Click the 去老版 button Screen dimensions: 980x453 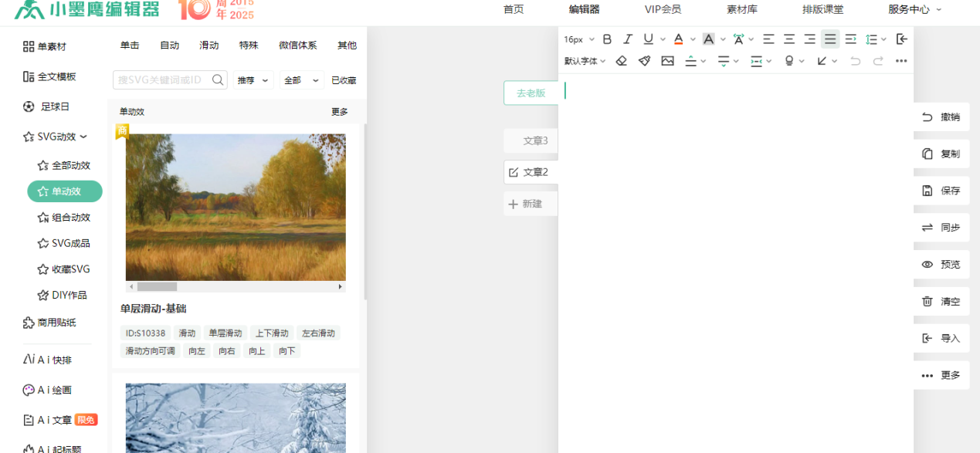point(531,93)
